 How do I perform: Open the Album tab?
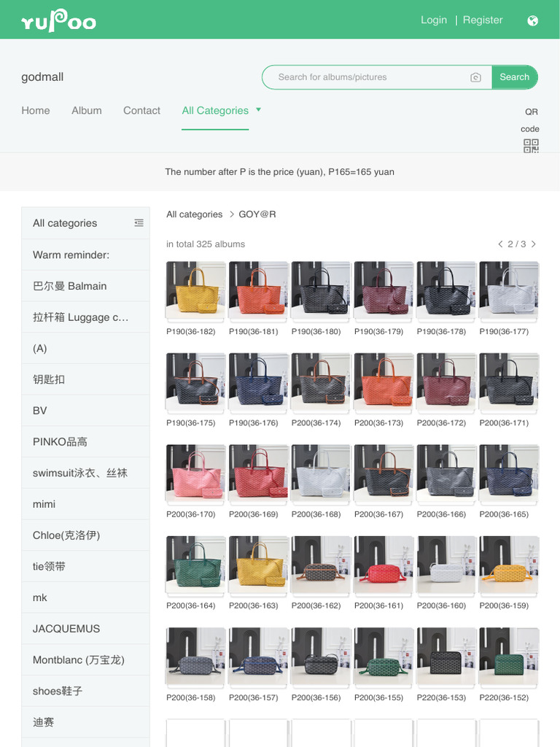(x=87, y=111)
